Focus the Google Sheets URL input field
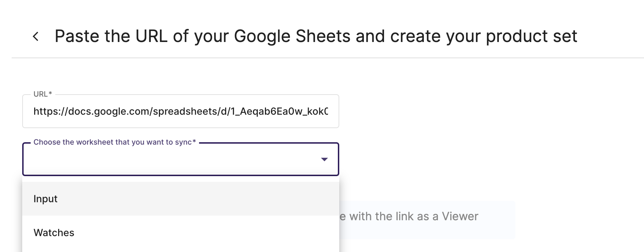This screenshot has width=644, height=252. (181, 111)
